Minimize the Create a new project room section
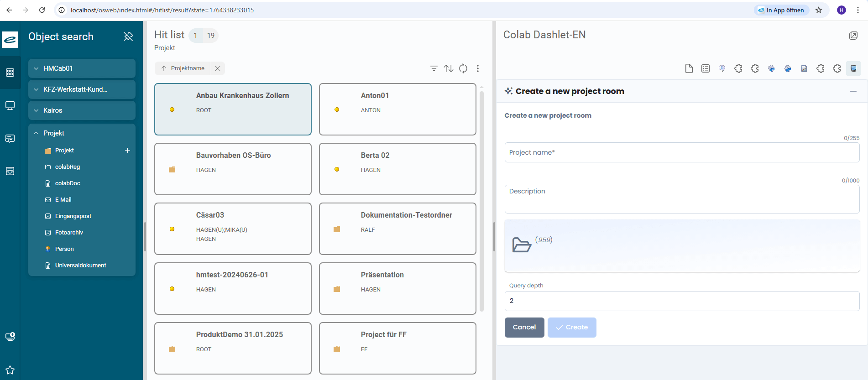The width and height of the screenshot is (868, 380). pyautogui.click(x=853, y=91)
